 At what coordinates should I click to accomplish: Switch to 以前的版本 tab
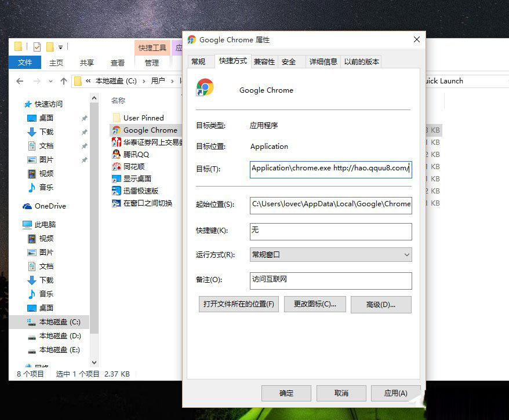click(361, 61)
